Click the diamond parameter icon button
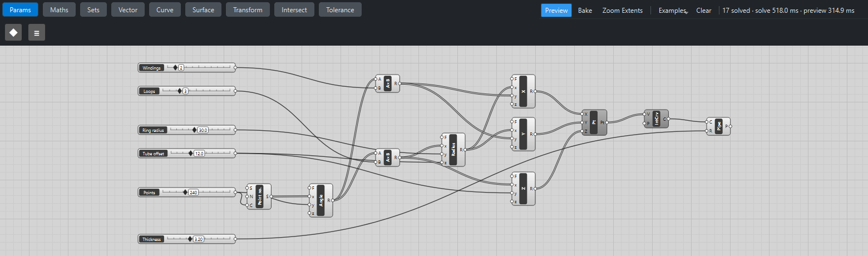Screen dimensions: 868x256 click(x=13, y=32)
